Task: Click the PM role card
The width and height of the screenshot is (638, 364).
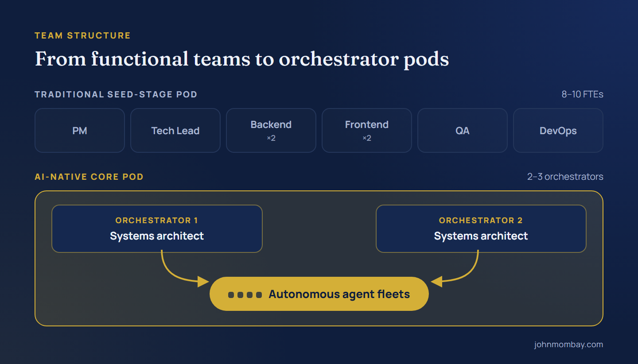Action: 80,131
